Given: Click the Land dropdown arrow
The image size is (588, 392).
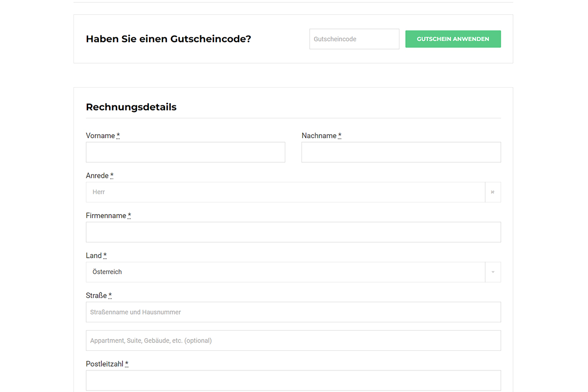Looking at the screenshot, I should coord(492,272).
